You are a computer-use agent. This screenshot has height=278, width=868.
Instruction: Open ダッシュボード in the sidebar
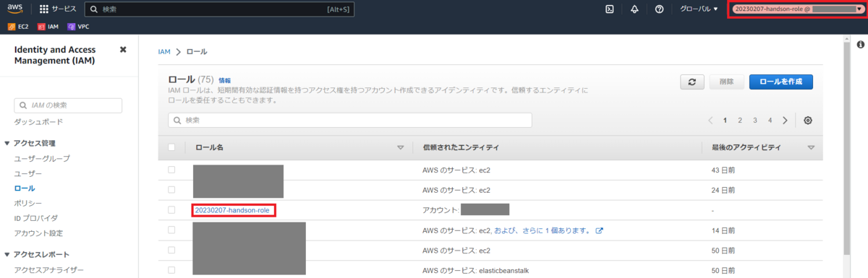coord(38,121)
